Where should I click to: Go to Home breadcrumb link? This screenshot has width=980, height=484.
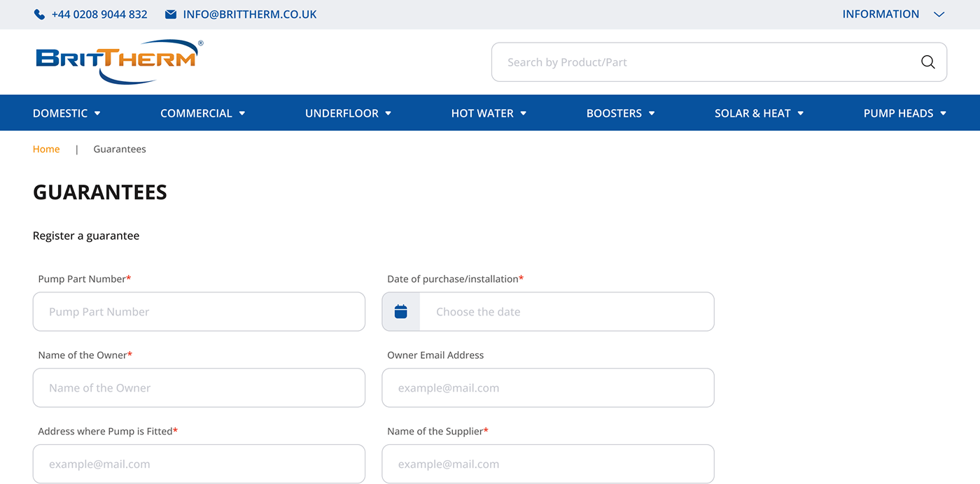pyautogui.click(x=46, y=149)
